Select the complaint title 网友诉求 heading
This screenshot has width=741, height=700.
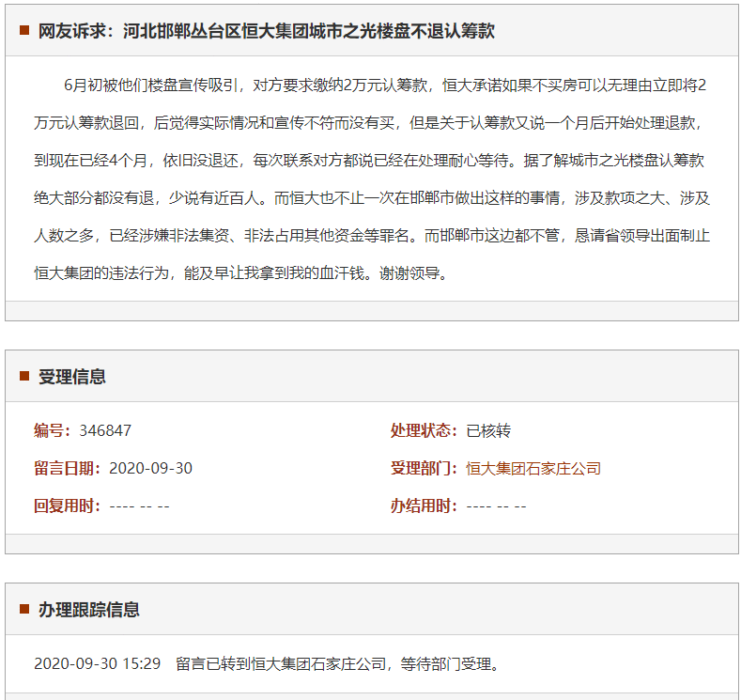(x=266, y=31)
